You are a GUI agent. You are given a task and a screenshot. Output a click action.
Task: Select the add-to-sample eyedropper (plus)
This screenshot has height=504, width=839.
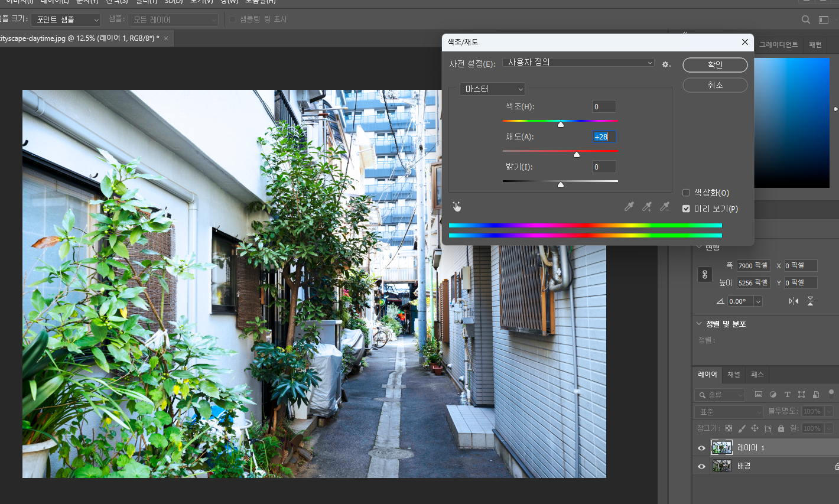point(647,206)
